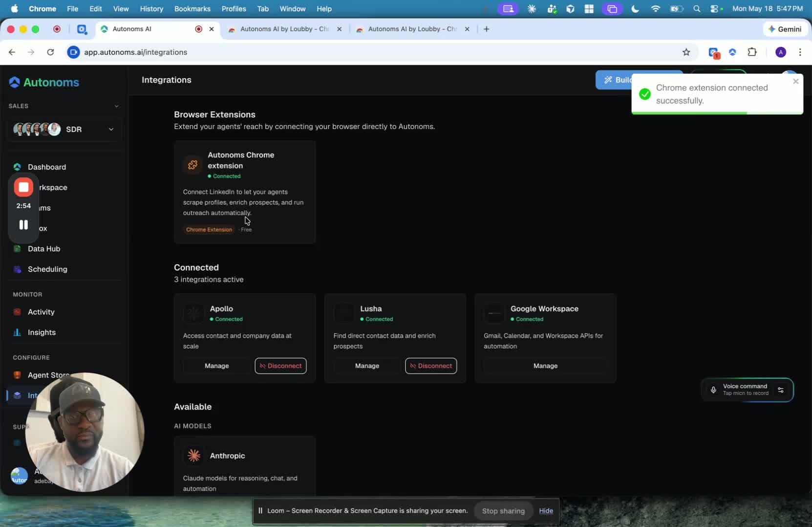Image resolution: width=812 pixels, height=527 pixels.
Task: Open the Chrome Extensions puzzle icon
Action: [752, 52]
